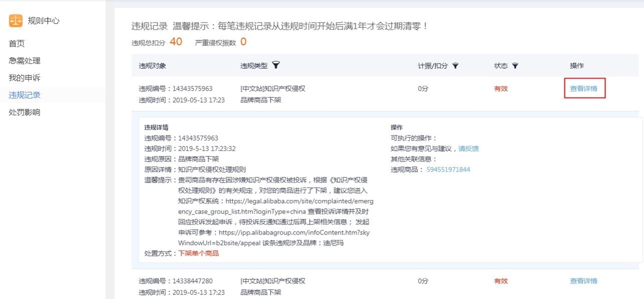Open the 状态 filter funnel
Screen dimensions: 644x299
515,66
